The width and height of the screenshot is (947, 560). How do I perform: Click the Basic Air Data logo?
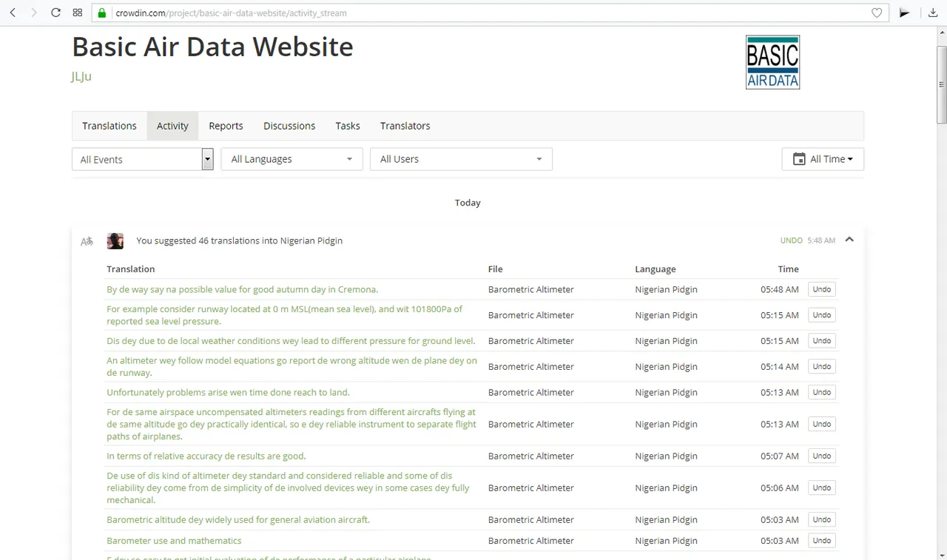[772, 62]
